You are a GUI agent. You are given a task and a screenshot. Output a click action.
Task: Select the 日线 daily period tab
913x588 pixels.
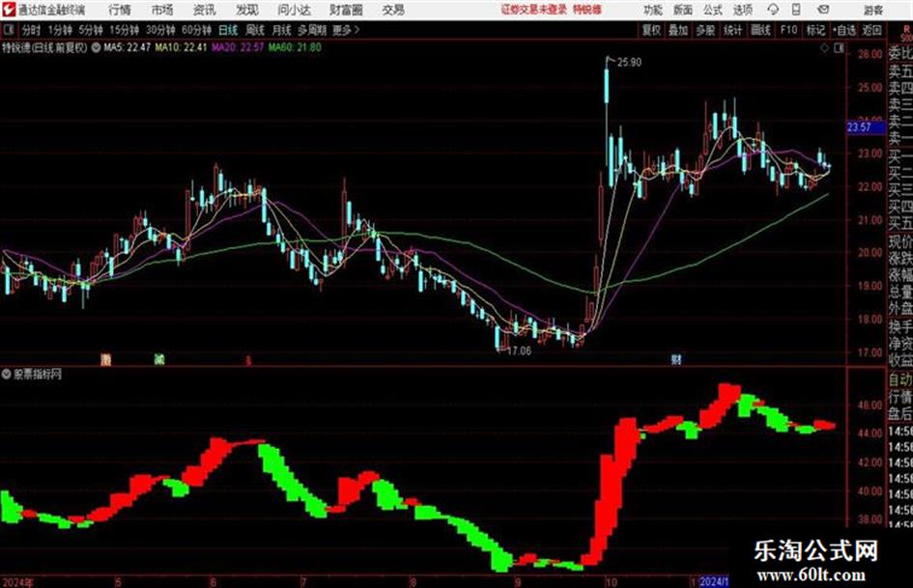[x=228, y=30]
